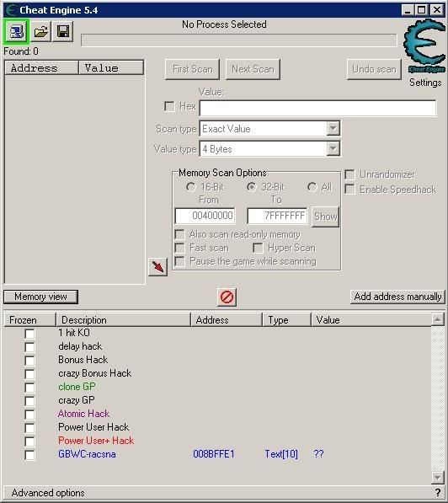The width and height of the screenshot is (448, 503).
Task: Enable the Fast scan checkbox
Action: click(179, 248)
